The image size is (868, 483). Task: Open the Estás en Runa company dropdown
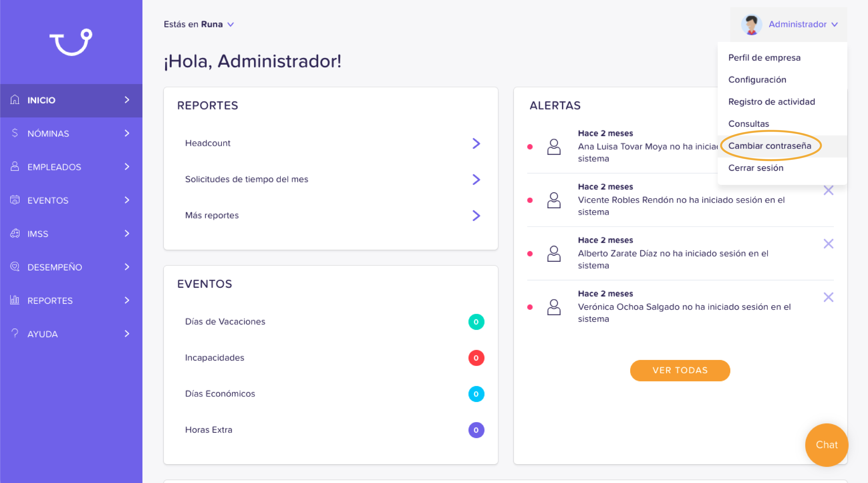click(x=198, y=24)
